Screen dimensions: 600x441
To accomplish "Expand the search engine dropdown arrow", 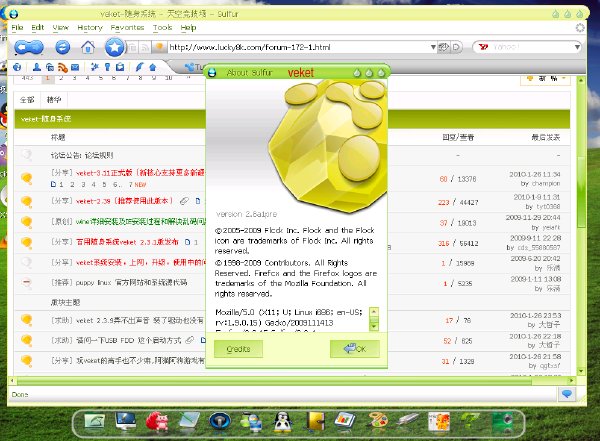I will tap(577, 47).
